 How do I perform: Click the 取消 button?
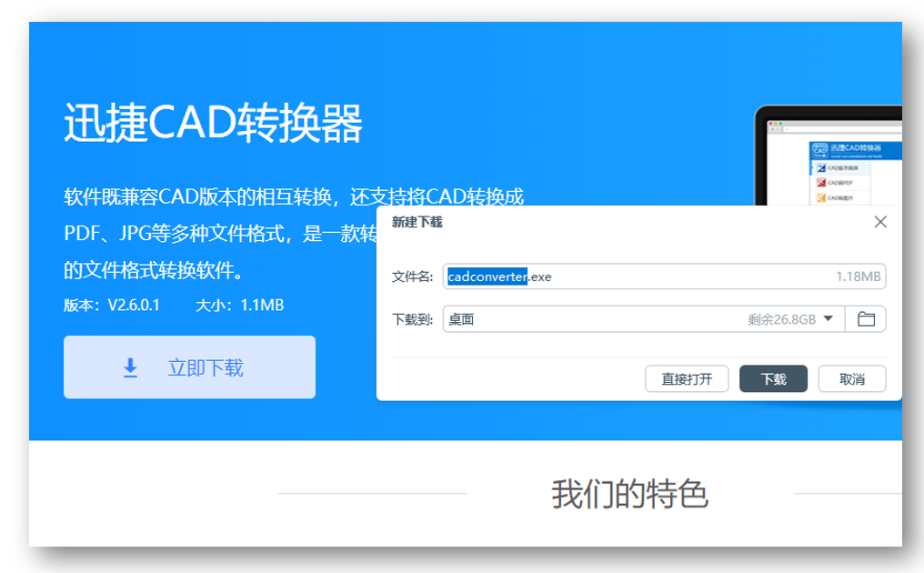[851, 379]
